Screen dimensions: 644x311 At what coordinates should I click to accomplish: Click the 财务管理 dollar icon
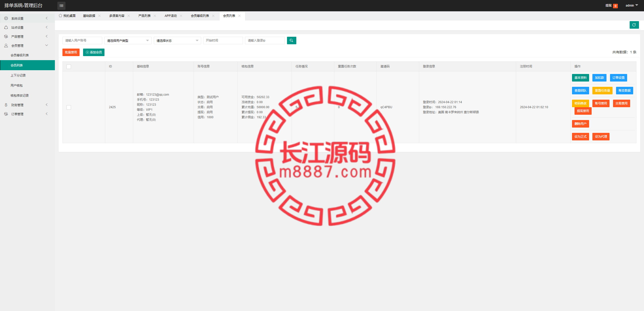(x=6, y=105)
